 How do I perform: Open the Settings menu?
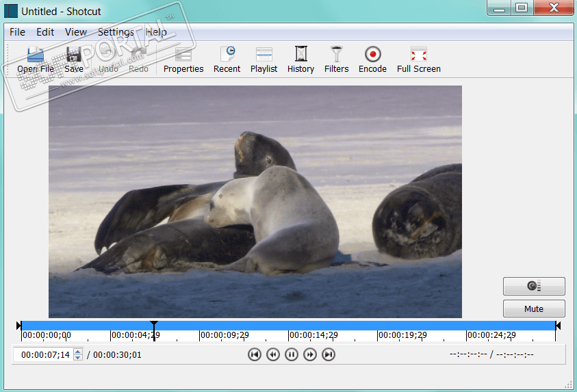[x=116, y=32]
